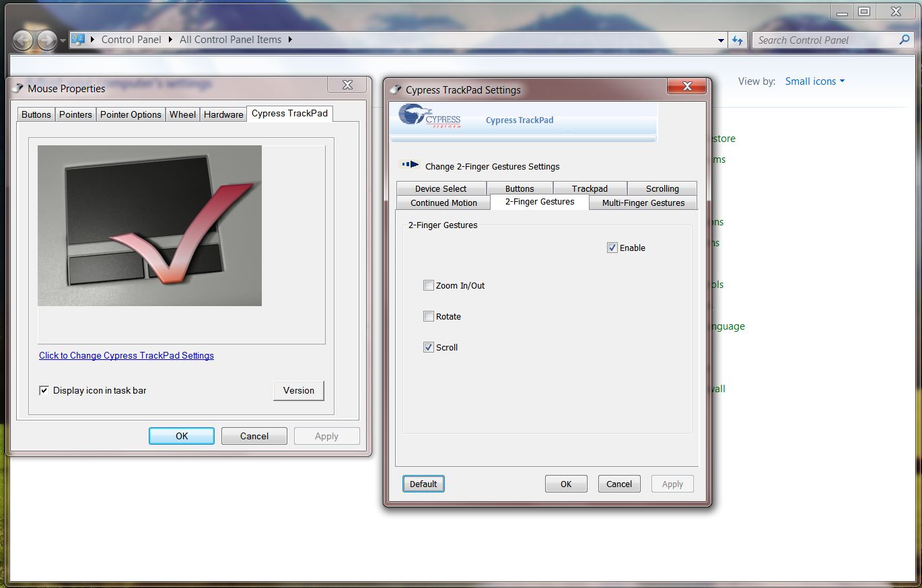
Task: Select the Cypress TrackPad tab
Action: coord(289,113)
